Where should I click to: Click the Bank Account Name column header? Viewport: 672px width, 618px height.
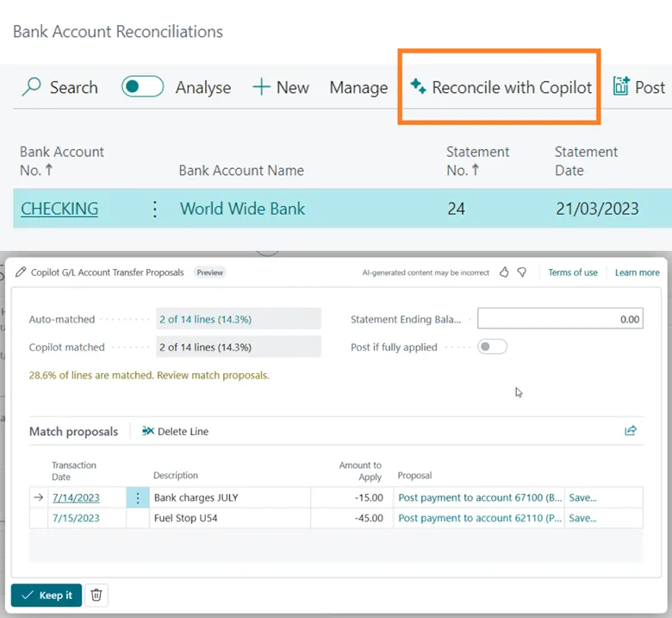coord(241,171)
